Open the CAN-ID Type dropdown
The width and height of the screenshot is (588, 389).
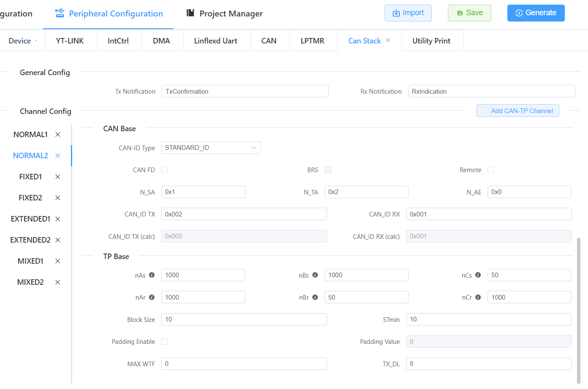pyautogui.click(x=211, y=148)
